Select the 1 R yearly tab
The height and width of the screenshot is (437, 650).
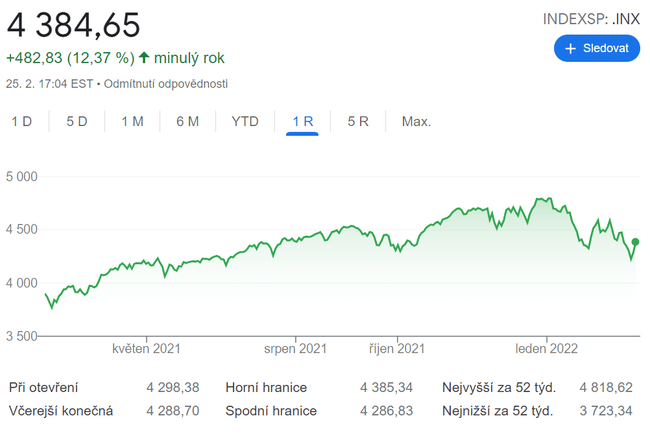[303, 122]
